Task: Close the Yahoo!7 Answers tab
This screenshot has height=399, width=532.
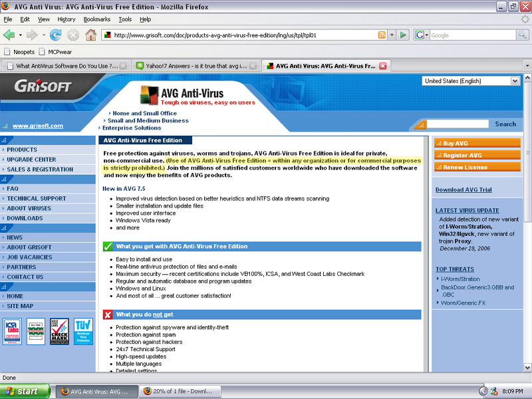Action: point(253,66)
